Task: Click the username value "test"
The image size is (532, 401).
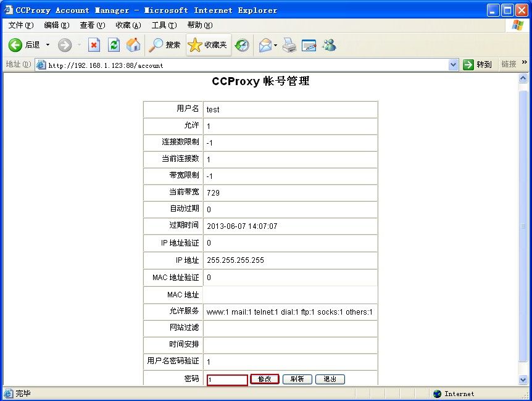Action: coord(213,110)
